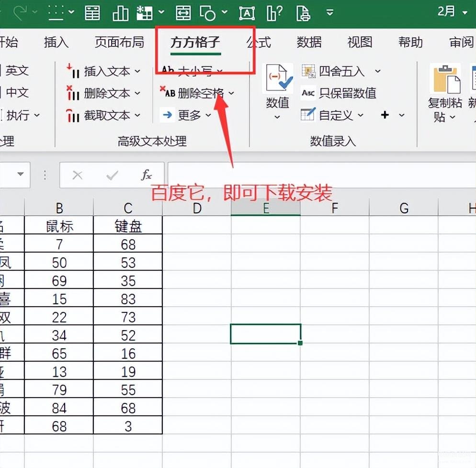476x468 pixels.
Task: Click the text box icon in top toolbar
Action: tap(247, 13)
